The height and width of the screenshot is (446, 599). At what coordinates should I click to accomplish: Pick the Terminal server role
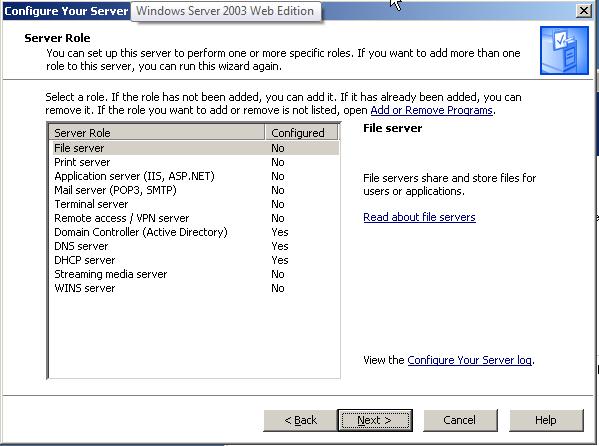(x=195, y=204)
